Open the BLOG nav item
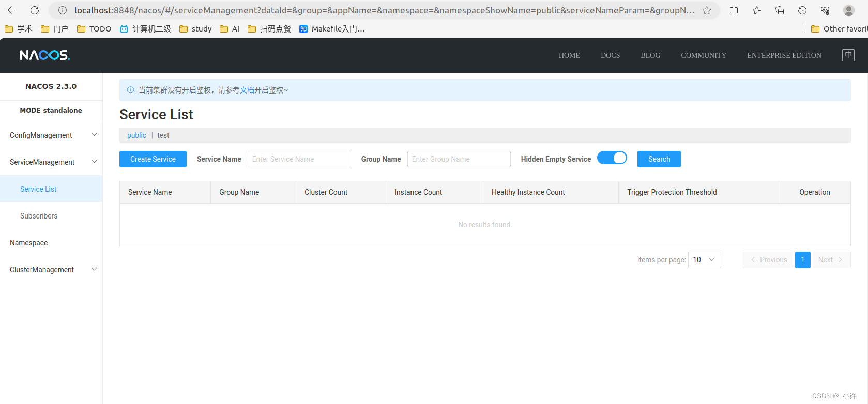The image size is (868, 404). pos(650,55)
